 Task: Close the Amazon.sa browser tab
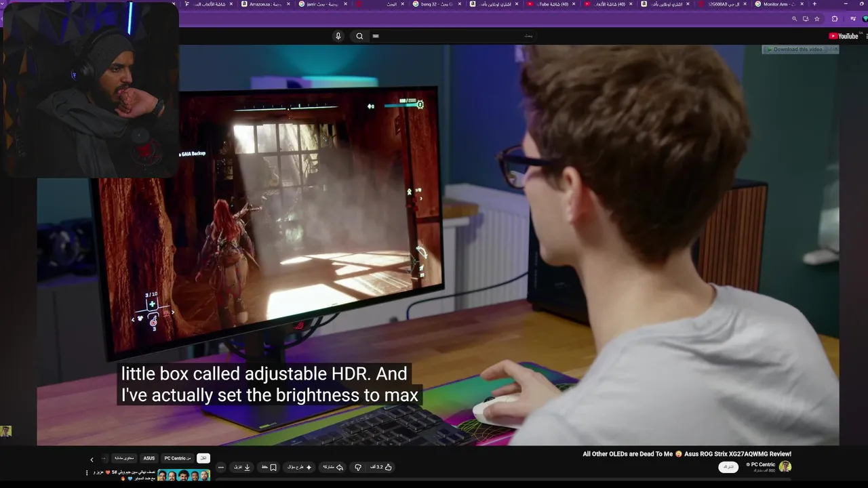[288, 4]
